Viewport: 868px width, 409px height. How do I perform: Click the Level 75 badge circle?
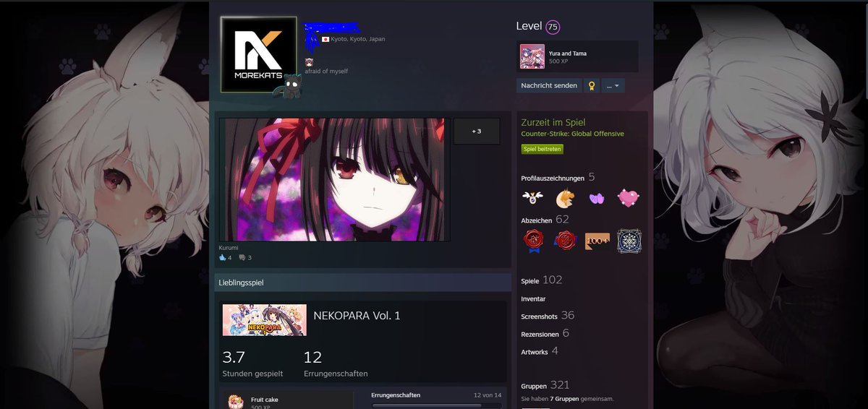553,27
